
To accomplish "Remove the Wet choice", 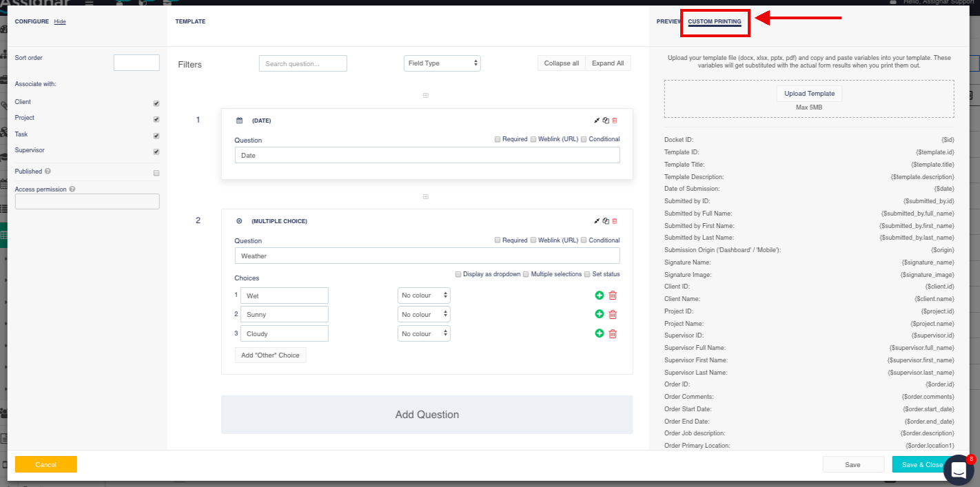I will click(613, 295).
